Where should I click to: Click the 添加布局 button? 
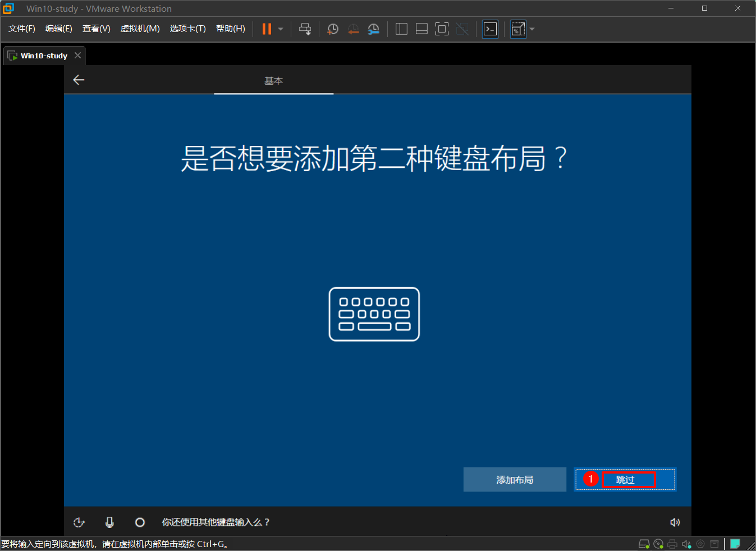coord(515,480)
